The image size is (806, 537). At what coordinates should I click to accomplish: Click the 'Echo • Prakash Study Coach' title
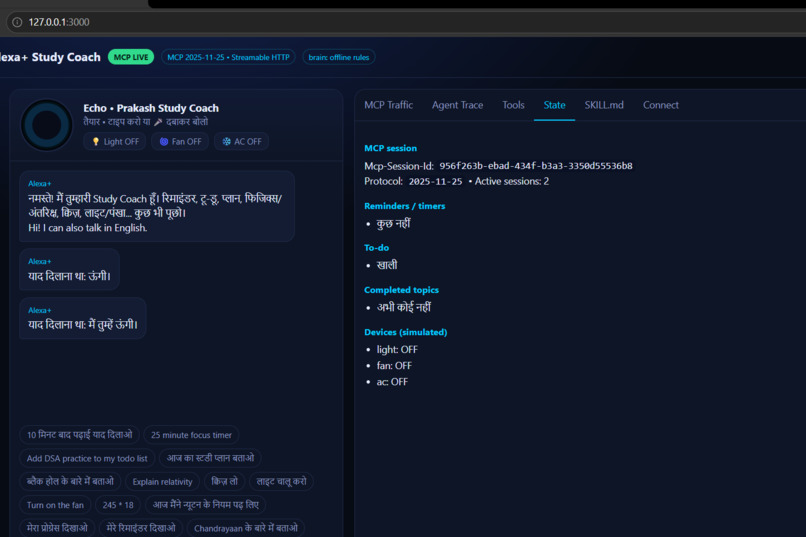pos(151,108)
